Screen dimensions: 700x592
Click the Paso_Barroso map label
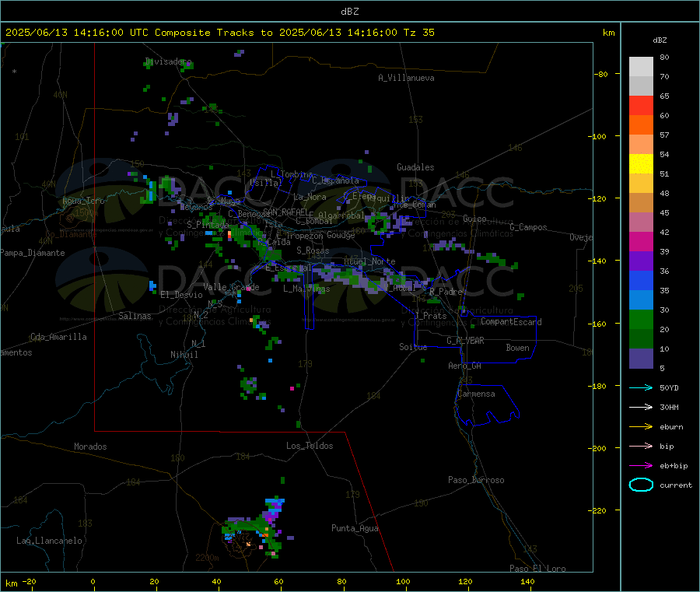476,480
